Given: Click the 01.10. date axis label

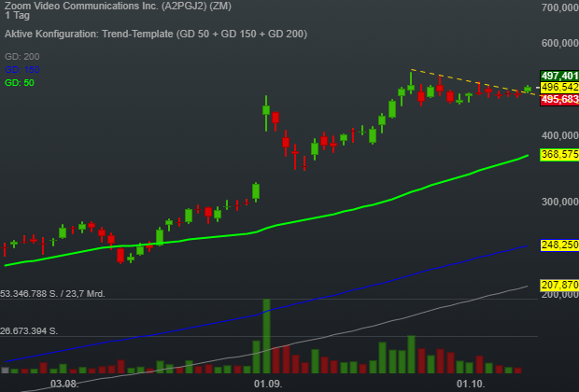Looking at the screenshot, I should 471,384.
